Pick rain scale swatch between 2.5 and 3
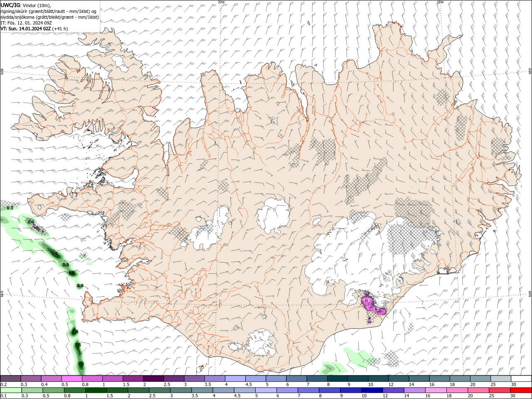The image size is (532, 399). [159, 390]
